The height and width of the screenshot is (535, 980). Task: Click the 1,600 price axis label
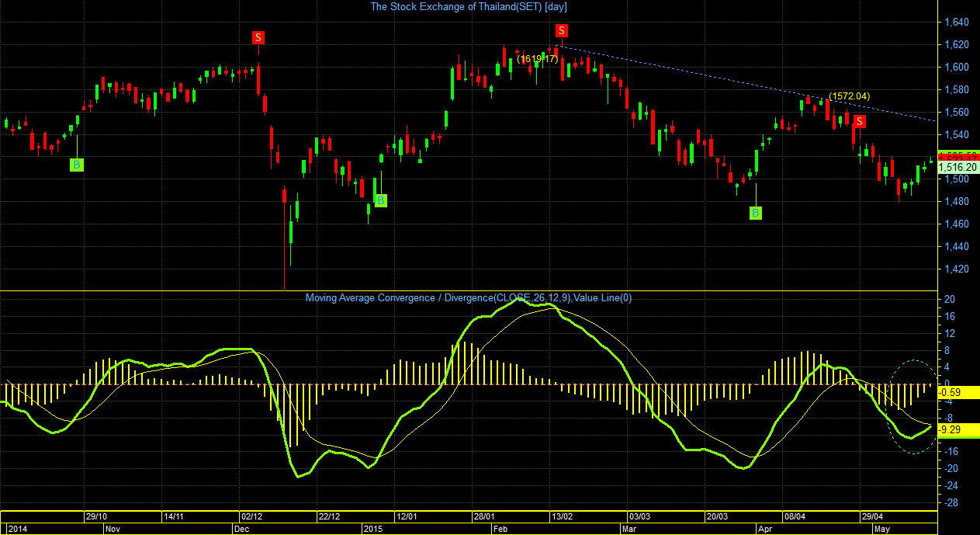(x=956, y=67)
